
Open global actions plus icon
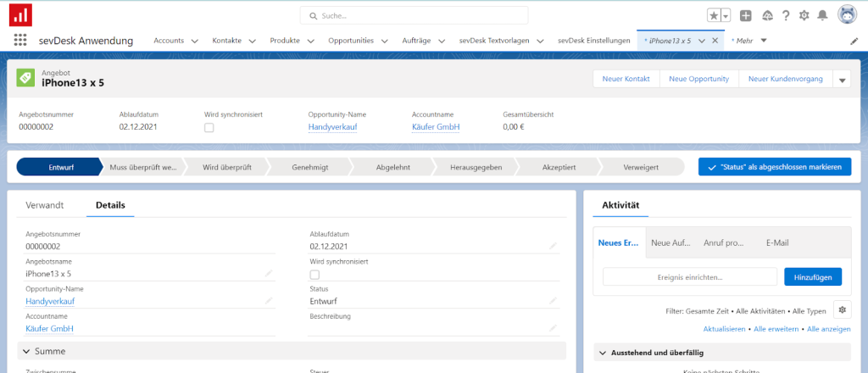[x=745, y=15]
